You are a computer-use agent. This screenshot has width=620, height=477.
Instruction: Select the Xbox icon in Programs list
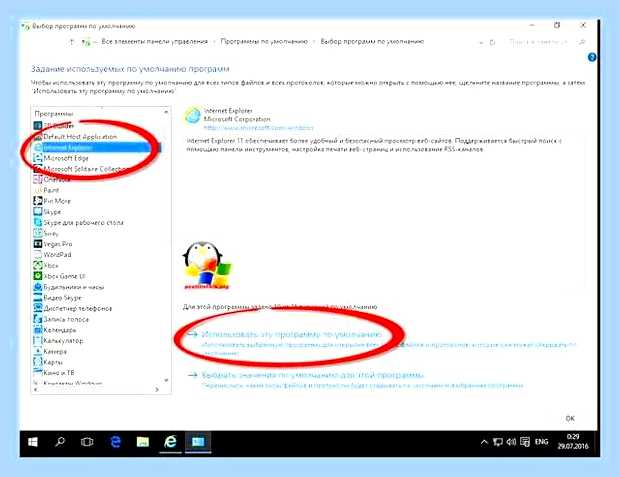pos(38,265)
